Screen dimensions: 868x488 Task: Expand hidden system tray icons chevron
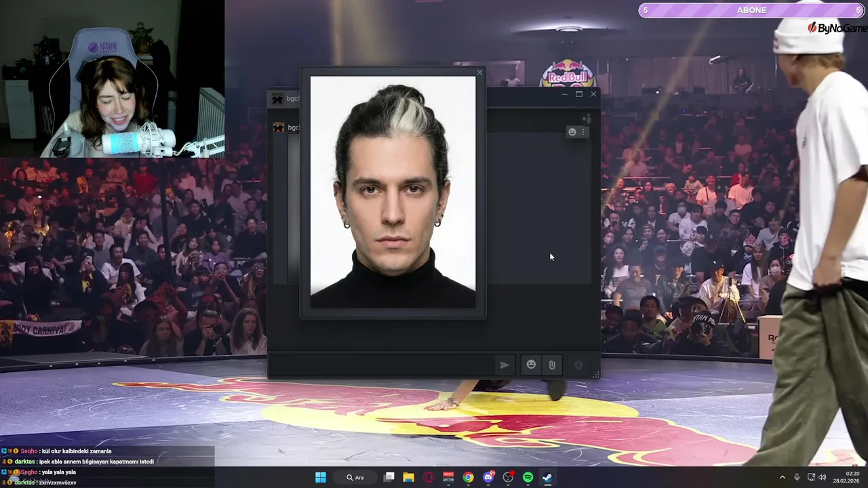pos(782,477)
